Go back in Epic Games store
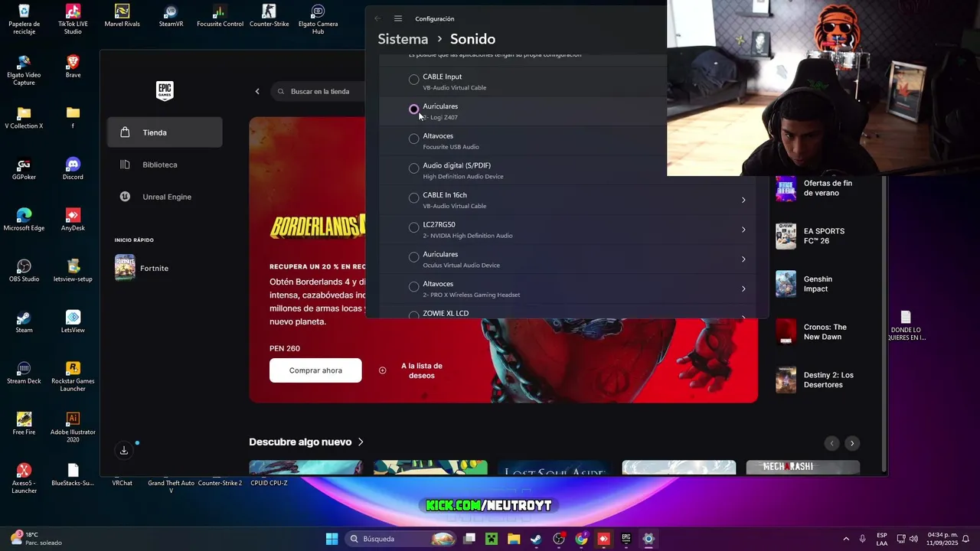 click(x=257, y=91)
